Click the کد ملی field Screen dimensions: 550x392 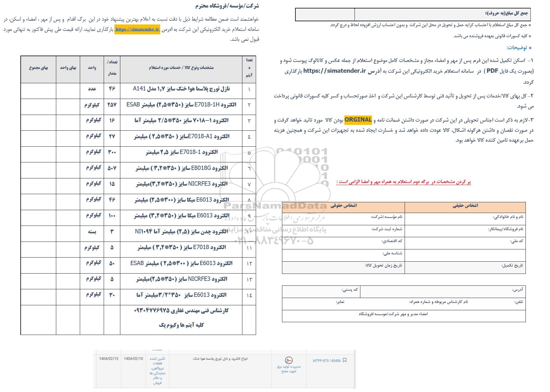point(465,243)
